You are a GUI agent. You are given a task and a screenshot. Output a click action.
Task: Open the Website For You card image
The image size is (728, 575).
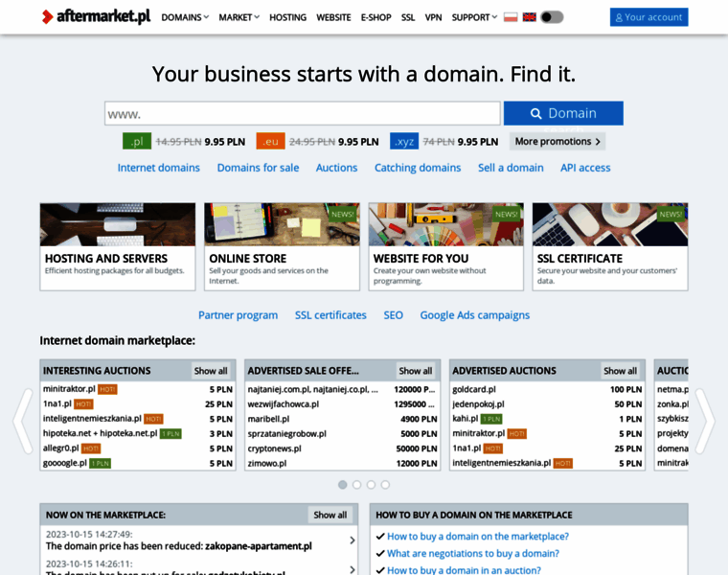click(446, 224)
